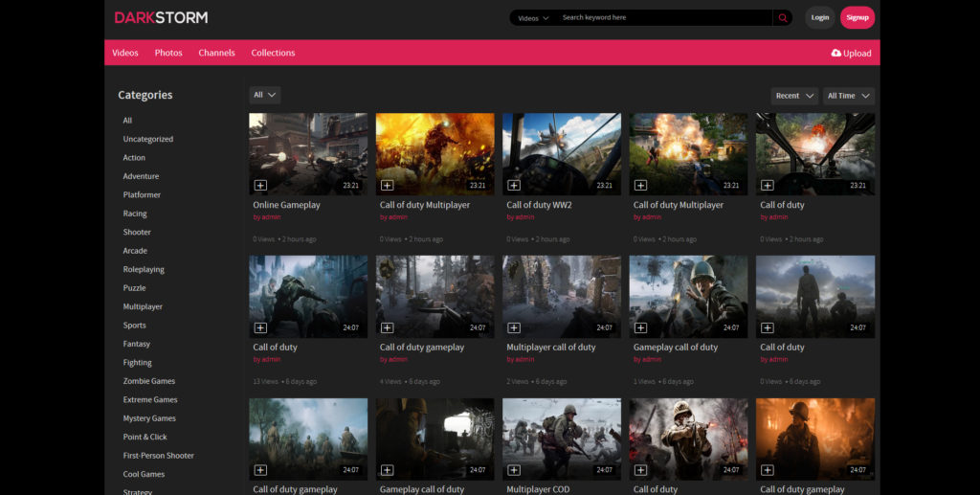Select the All category

[127, 121]
